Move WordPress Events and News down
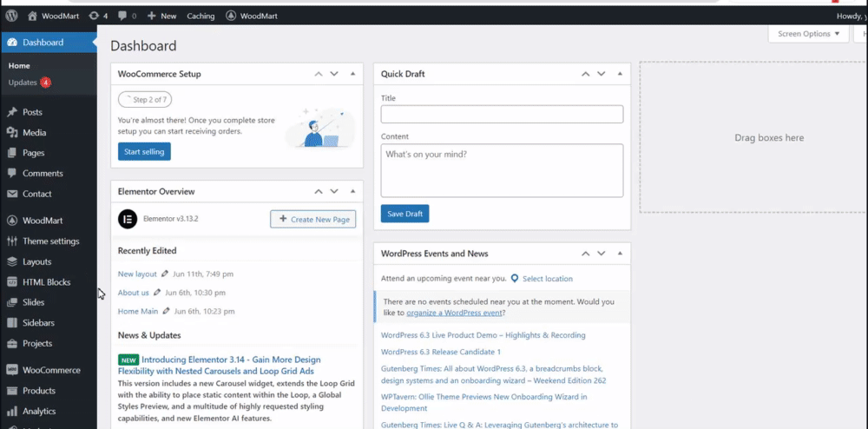This screenshot has height=429, width=868. click(602, 254)
